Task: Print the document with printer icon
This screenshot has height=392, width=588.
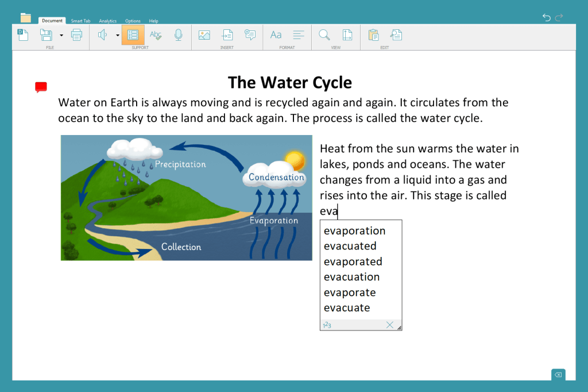Action: click(x=76, y=35)
